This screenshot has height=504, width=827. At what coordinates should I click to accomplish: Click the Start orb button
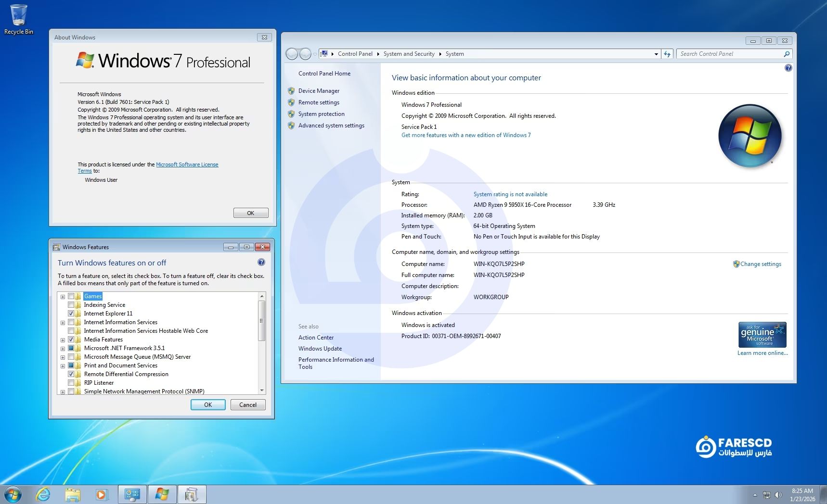[13, 494]
